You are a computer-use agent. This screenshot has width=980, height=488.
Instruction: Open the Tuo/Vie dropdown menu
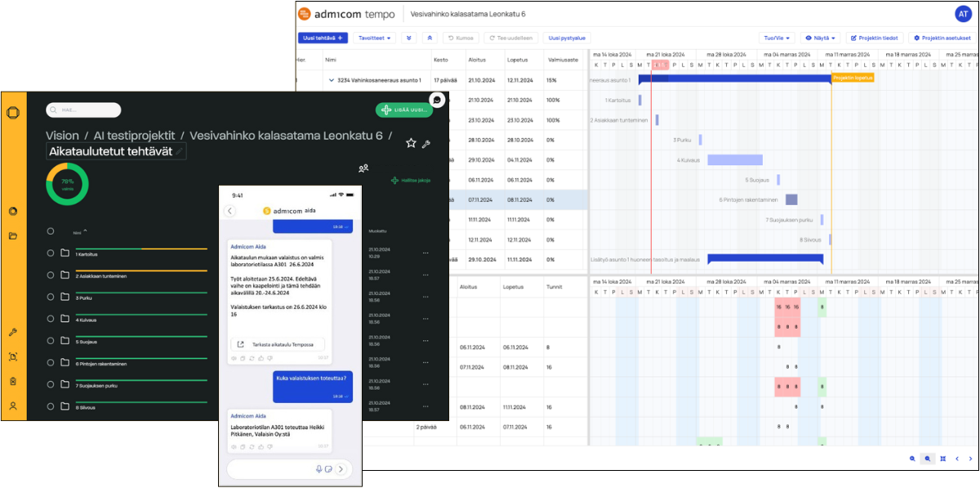point(777,38)
